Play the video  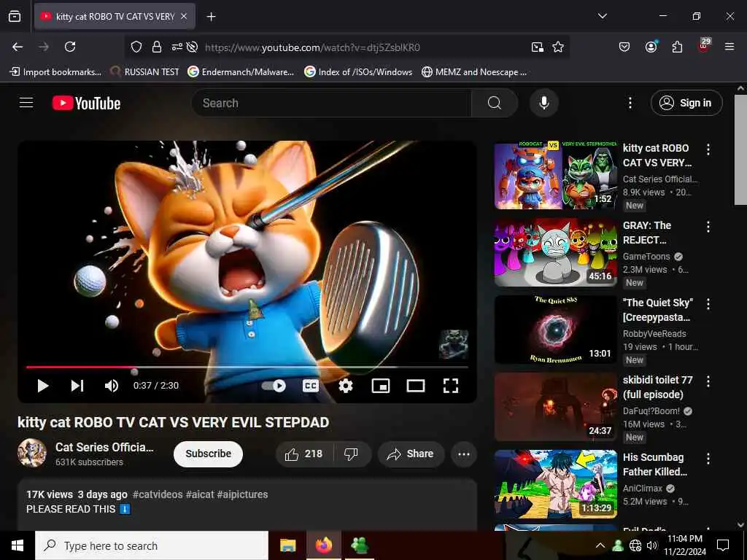43,386
